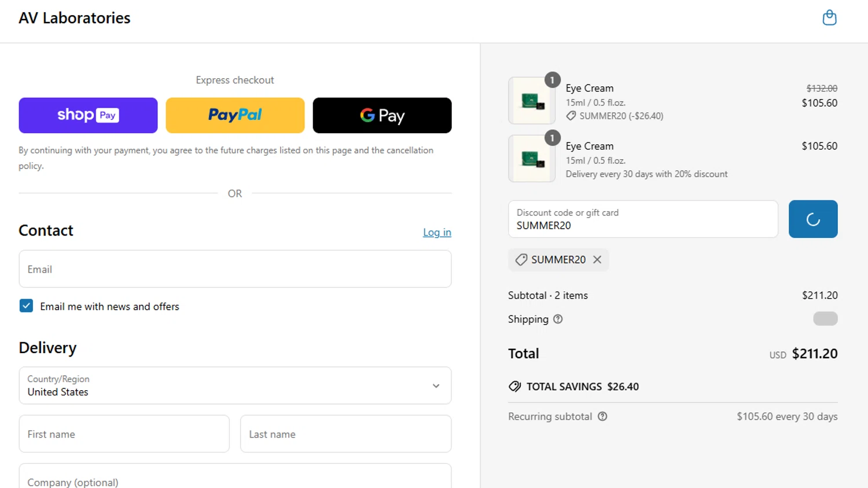
Task: Click the discount code or gift card field
Action: click(643, 219)
